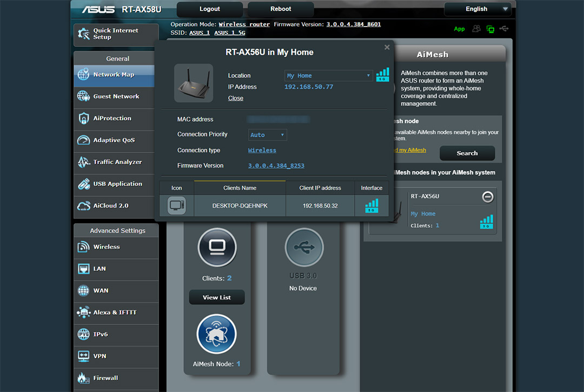Click the Wireless connection type link
The image size is (584, 392).
pyautogui.click(x=262, y=150)
